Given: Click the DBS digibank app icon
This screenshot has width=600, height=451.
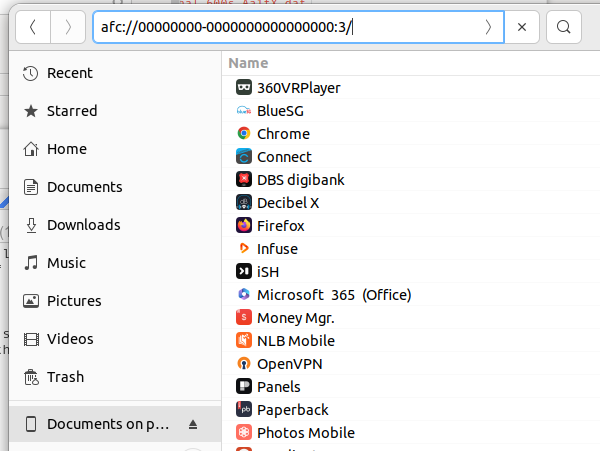Looking at the screenshot, I should coord(244,179).
